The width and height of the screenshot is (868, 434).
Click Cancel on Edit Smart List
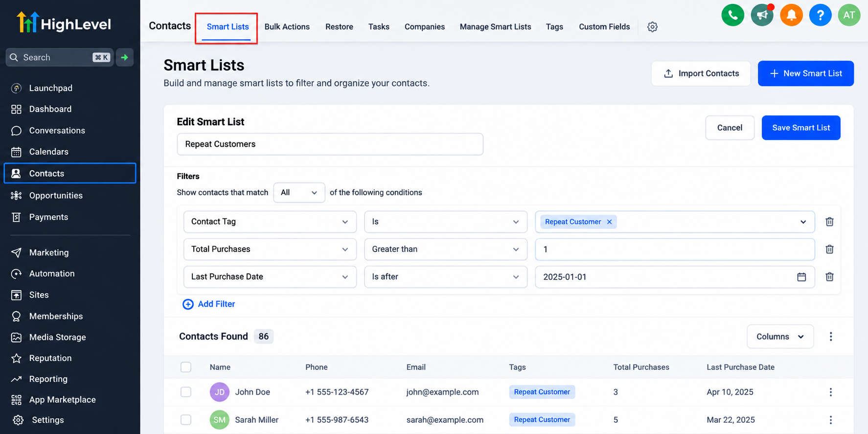pos(730,128)
